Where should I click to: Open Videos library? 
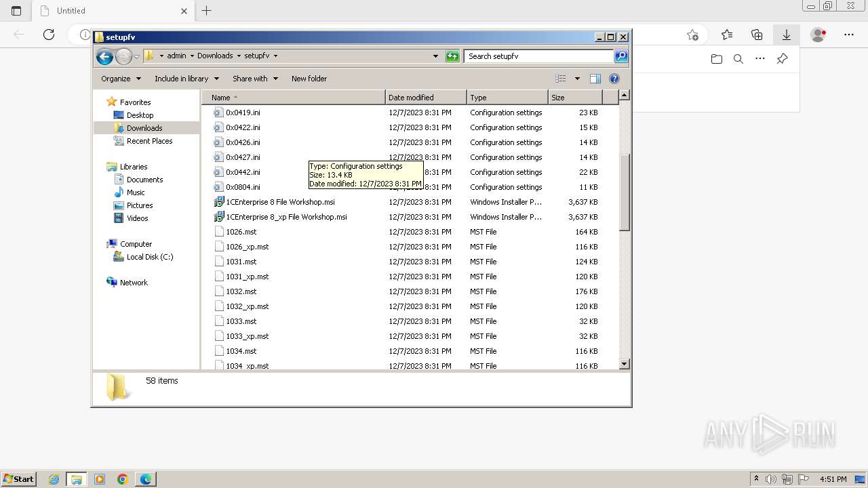coord(137,218)
